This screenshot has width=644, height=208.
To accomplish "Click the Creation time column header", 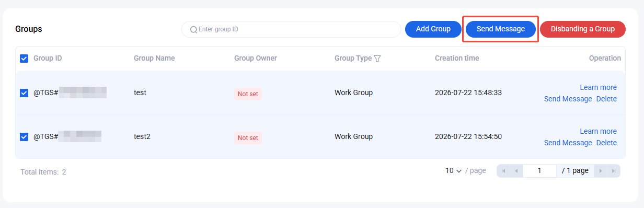I will (x=457, y=58).
